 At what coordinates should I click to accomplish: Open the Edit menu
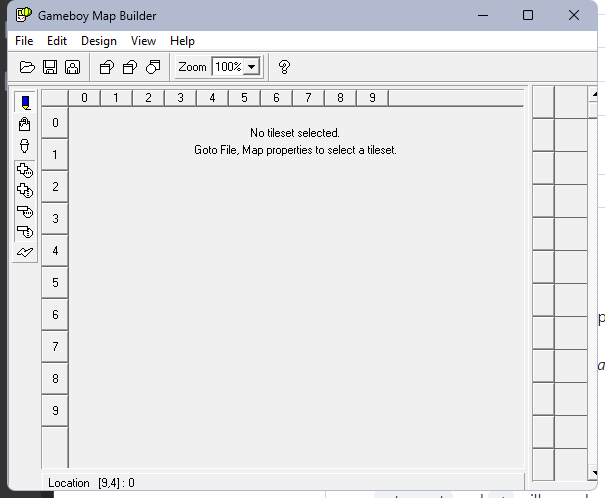point(57,41)
